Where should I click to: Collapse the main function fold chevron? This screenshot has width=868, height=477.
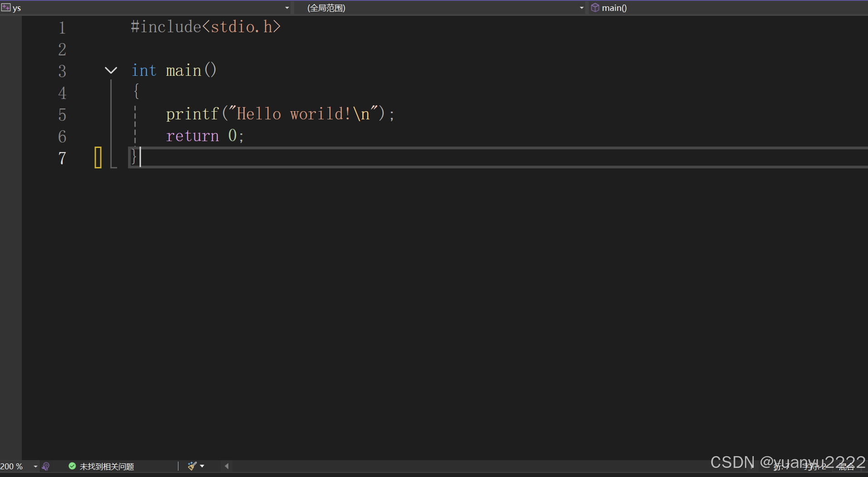tap(111, 70)
